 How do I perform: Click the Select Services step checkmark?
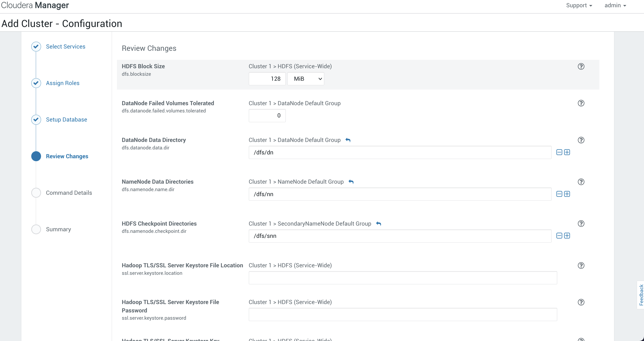point(36,46)
